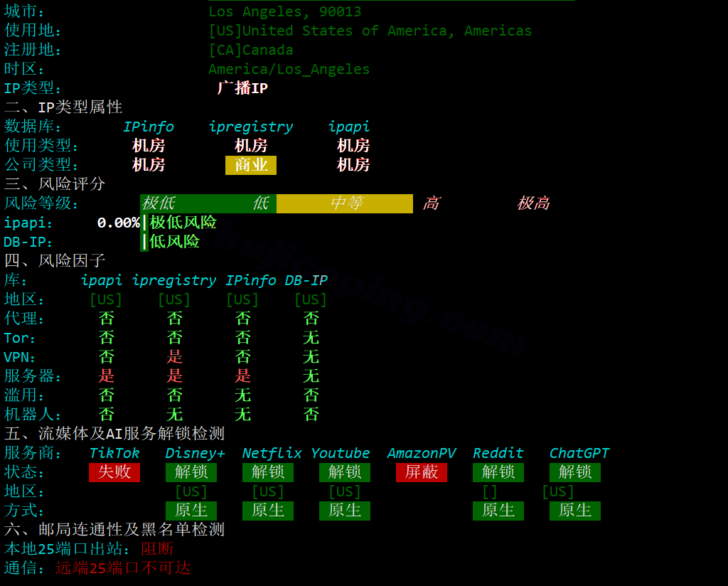Click the '四、风险因子' section heading
Image resolution: width=728 pixels, height=586 pixels.
55,261
